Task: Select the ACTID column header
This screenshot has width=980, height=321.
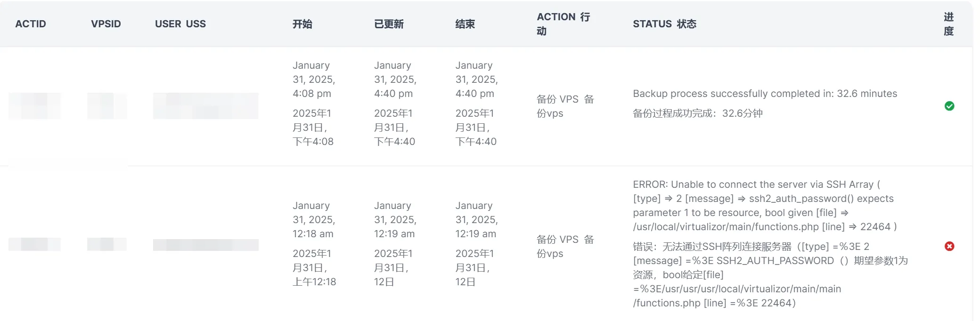Action: [x=31, y=24]
